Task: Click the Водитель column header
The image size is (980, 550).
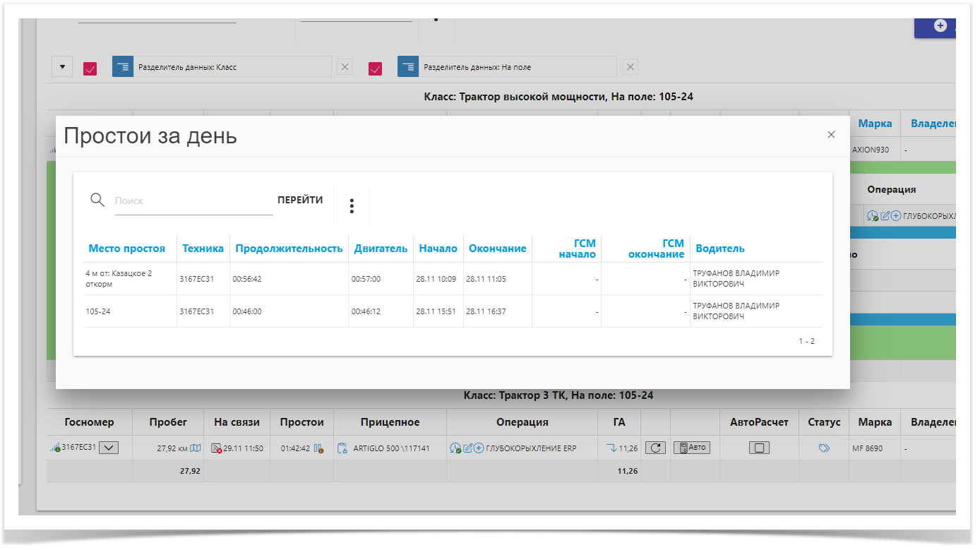Action: click(719, 249)
